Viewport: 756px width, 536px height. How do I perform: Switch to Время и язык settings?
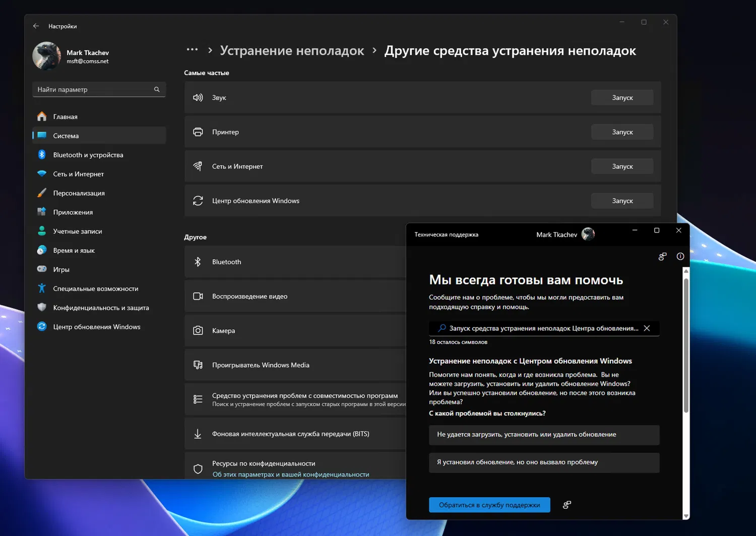[x=99, y=251]
